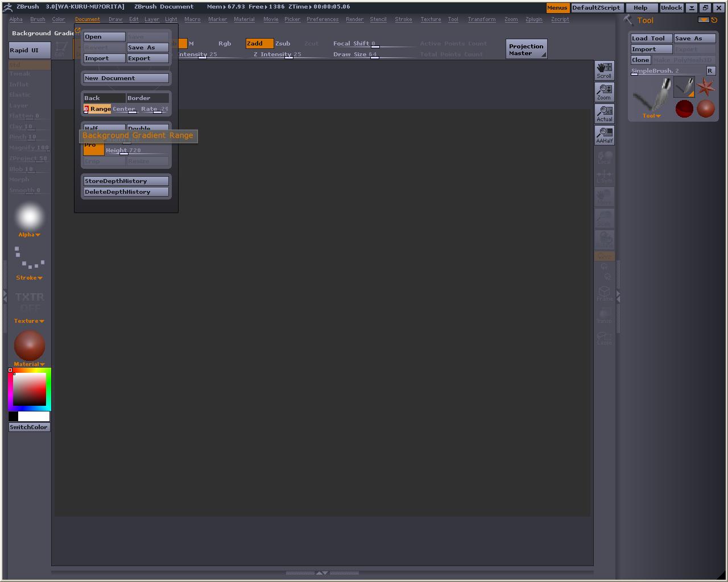Click the AAHalf antialiased half-size icon
Viewport: 728px width, 582px height.
click(604, 135)
